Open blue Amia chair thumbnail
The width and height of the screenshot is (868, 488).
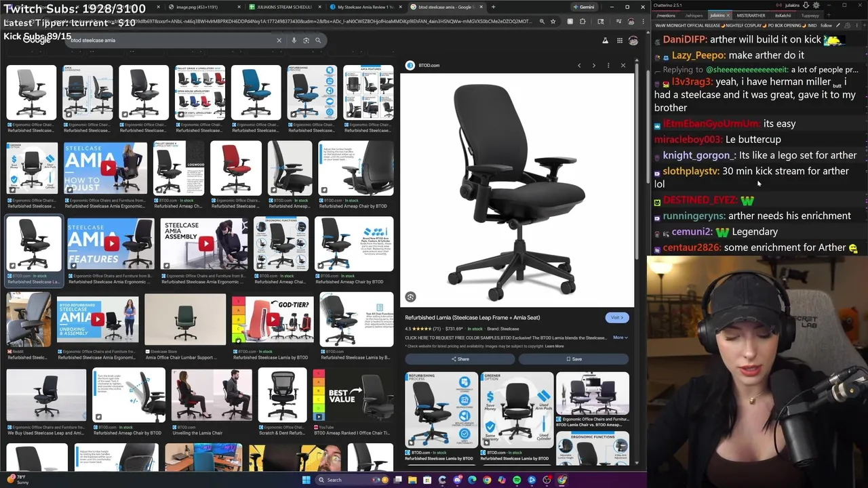(x=256, y=93)
